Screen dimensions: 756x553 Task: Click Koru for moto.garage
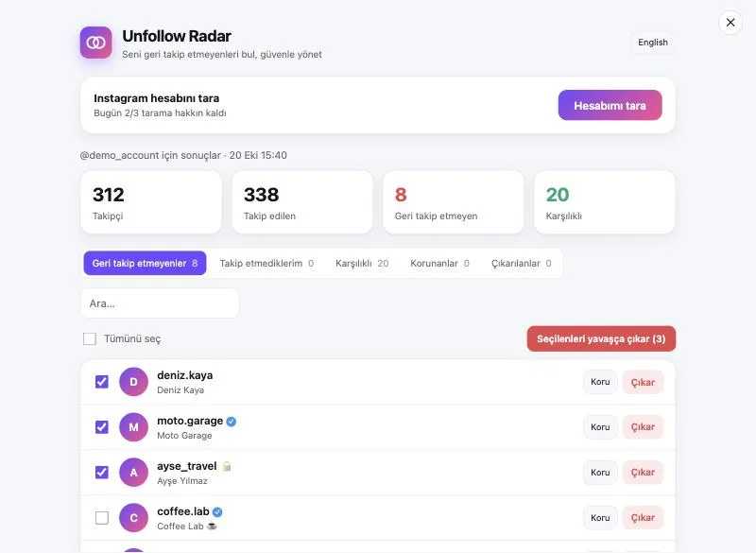coord(600,427)
